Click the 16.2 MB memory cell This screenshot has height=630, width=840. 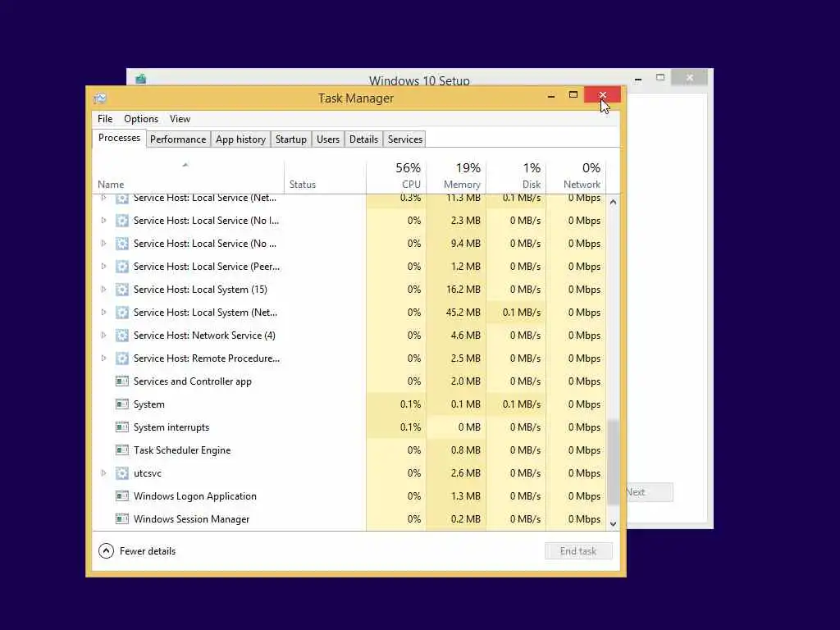[x=456, y=290]
